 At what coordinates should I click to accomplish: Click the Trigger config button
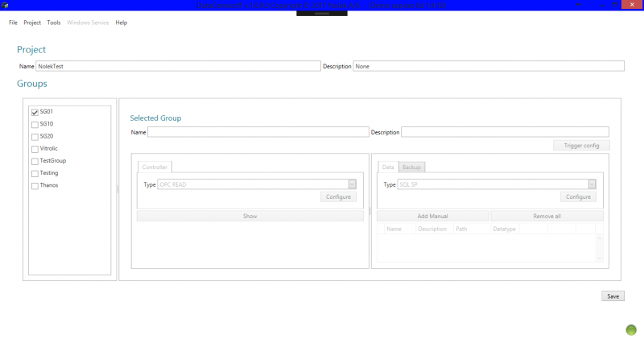click(x=581, y=146)
